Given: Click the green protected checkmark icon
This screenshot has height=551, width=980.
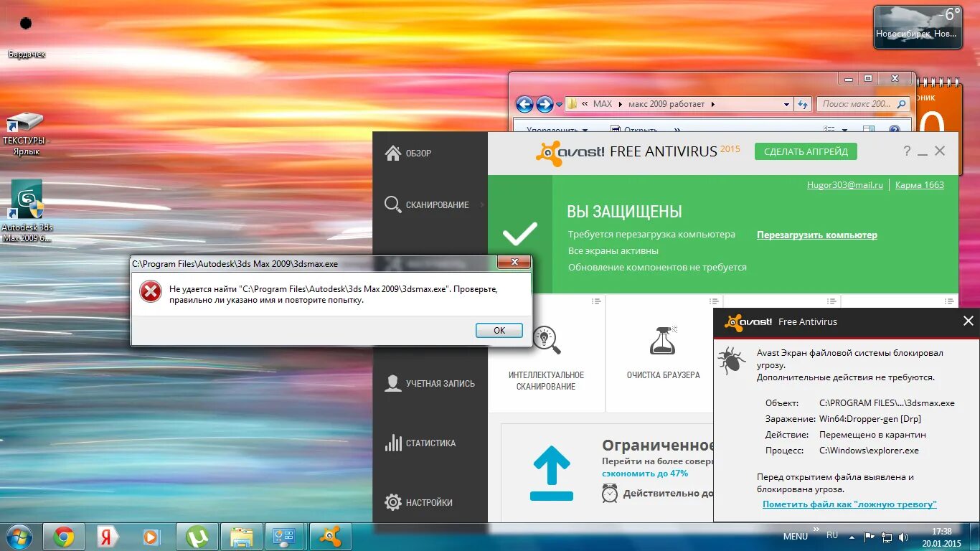Looking at the screenshot, I should click(x=520, y=234).
